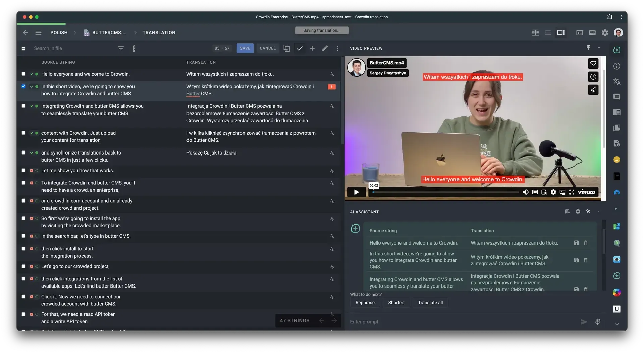The height and width of the screenshot is (353, 644).
Task: Open the three-dot menu beside the plus button
Action: 337,48
